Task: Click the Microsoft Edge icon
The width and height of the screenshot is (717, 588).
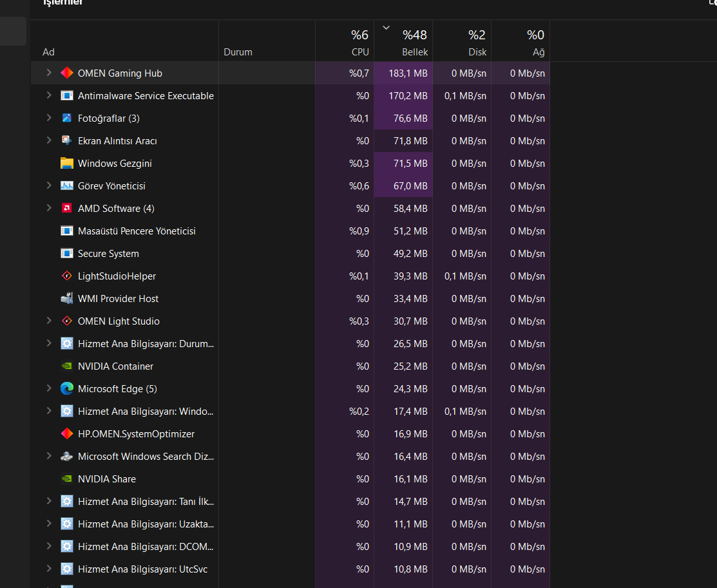Action: (67, 388)
